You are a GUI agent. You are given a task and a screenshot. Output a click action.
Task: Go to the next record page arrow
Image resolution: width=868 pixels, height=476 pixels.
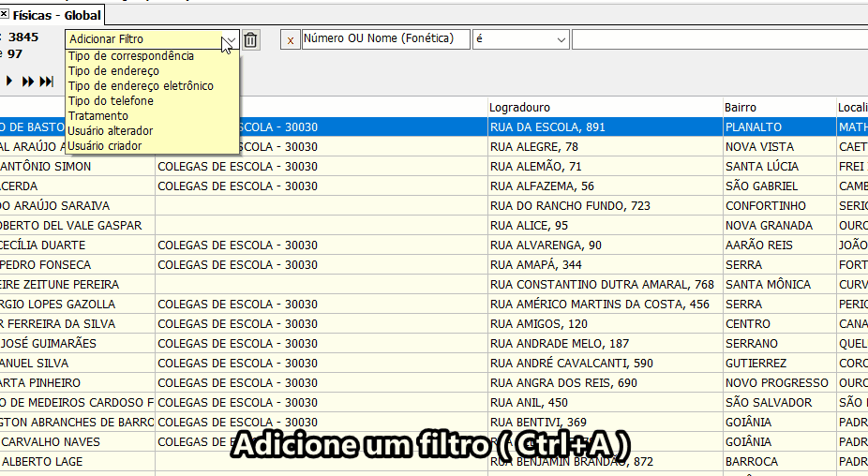9,82
